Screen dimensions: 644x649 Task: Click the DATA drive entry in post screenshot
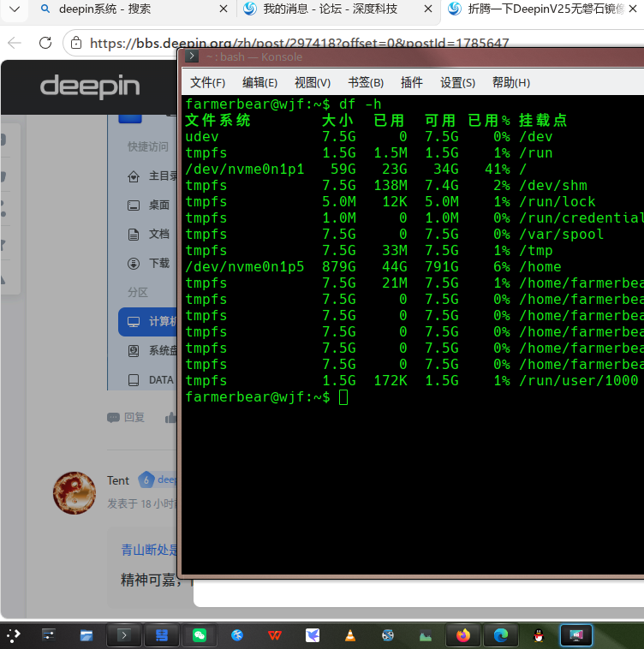[151, 380]
